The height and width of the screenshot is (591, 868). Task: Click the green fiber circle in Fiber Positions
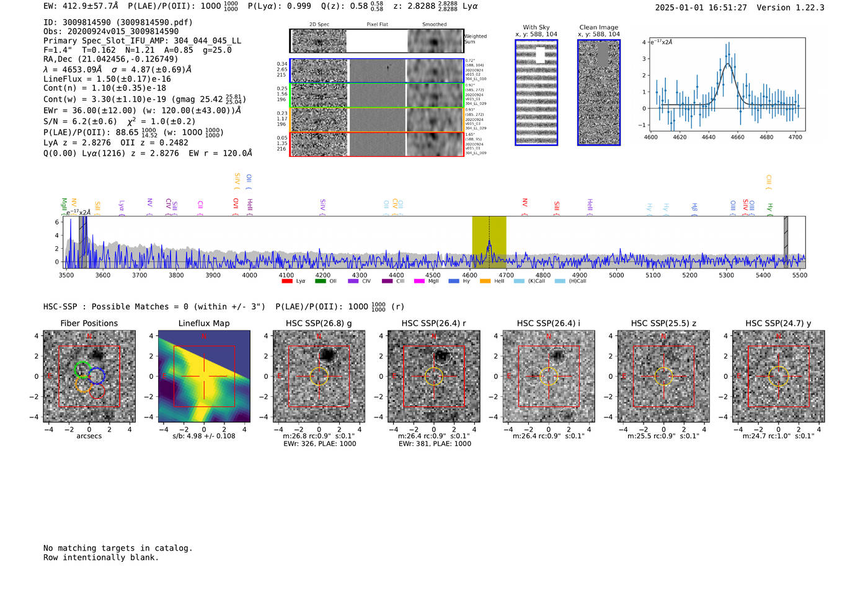(81, 370)
